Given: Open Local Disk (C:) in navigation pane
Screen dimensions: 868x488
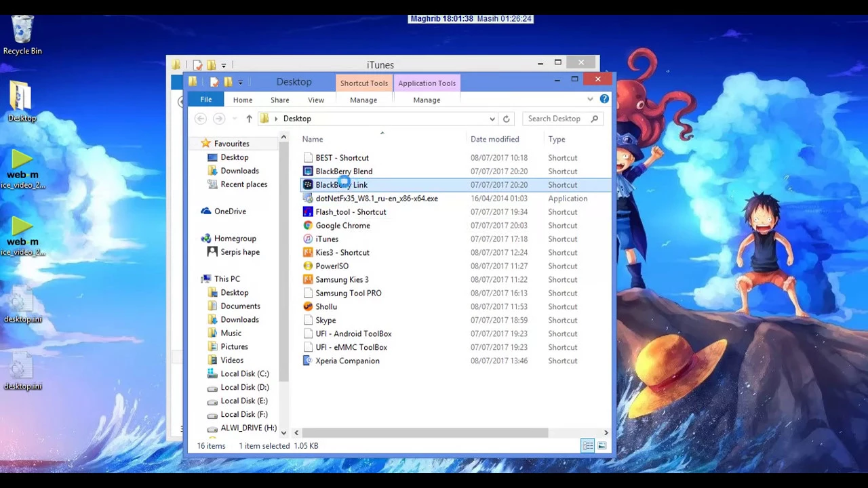Looking at the screenshot, I should 237,374.
